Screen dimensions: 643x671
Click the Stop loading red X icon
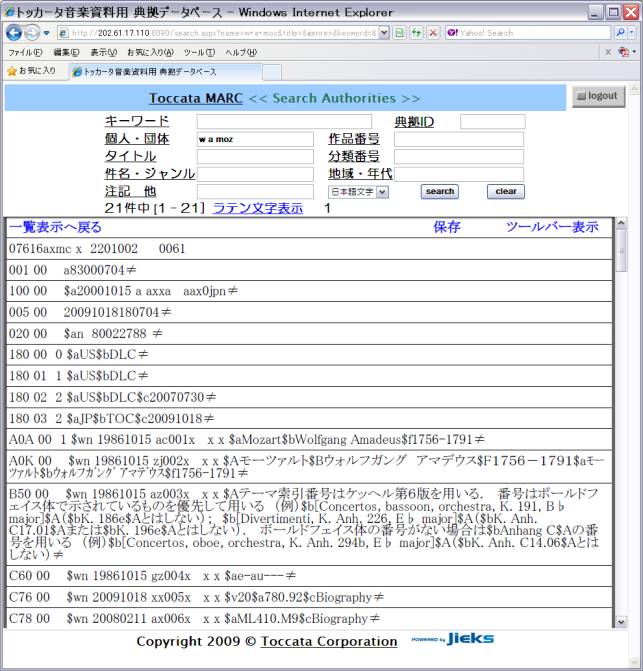click(x=433, y=33)
